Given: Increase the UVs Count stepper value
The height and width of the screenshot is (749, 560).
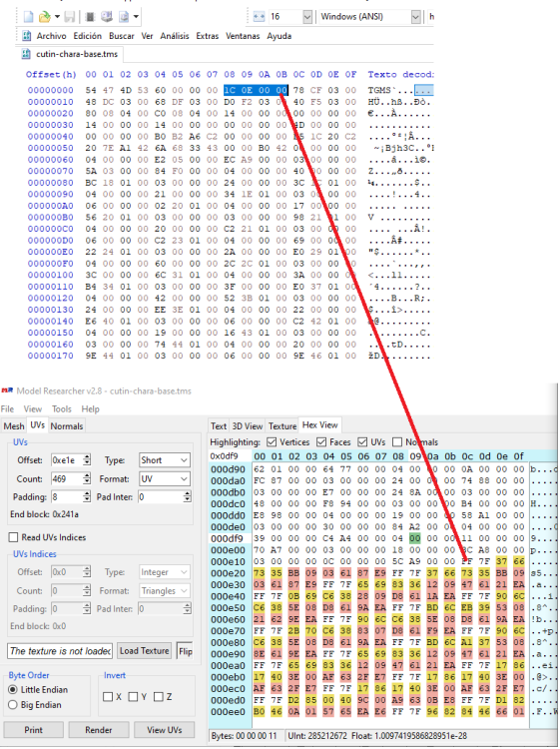Looking at the screenshot, I should click(87, 475).
